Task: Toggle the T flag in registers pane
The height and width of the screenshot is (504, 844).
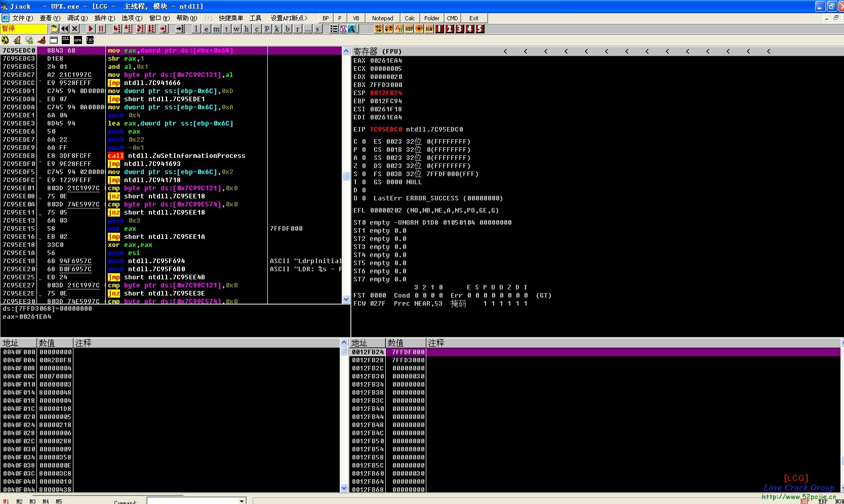Action: 364,182
